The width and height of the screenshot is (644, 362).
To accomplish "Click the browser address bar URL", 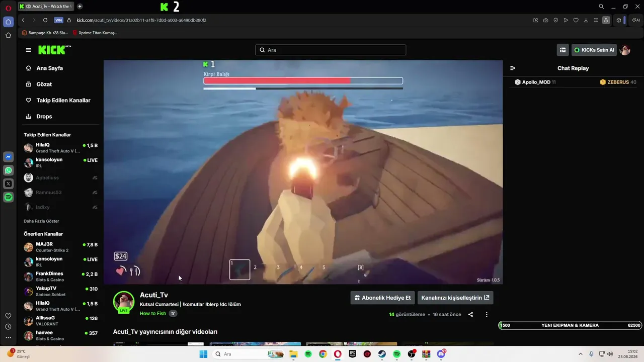I will tap(141, 20).
